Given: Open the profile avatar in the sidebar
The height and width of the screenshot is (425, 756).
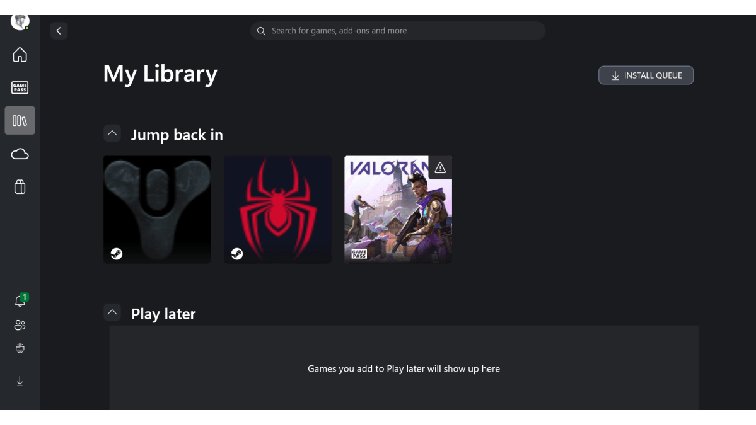Looking at the screenshot, I should coord(20,22).
